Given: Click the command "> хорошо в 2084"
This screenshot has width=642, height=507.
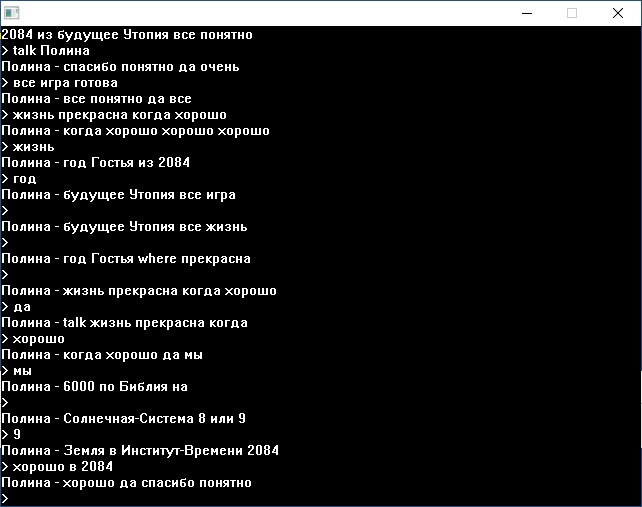Looking at the screenshot, I should [x=57, y=467].
